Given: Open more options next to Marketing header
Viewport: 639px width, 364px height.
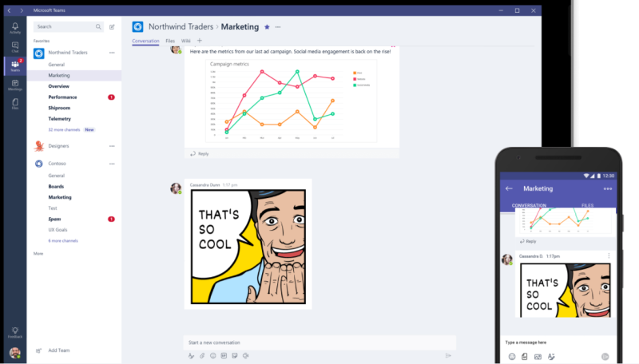Looking at the screenshot, I should (x=278, y=27).
